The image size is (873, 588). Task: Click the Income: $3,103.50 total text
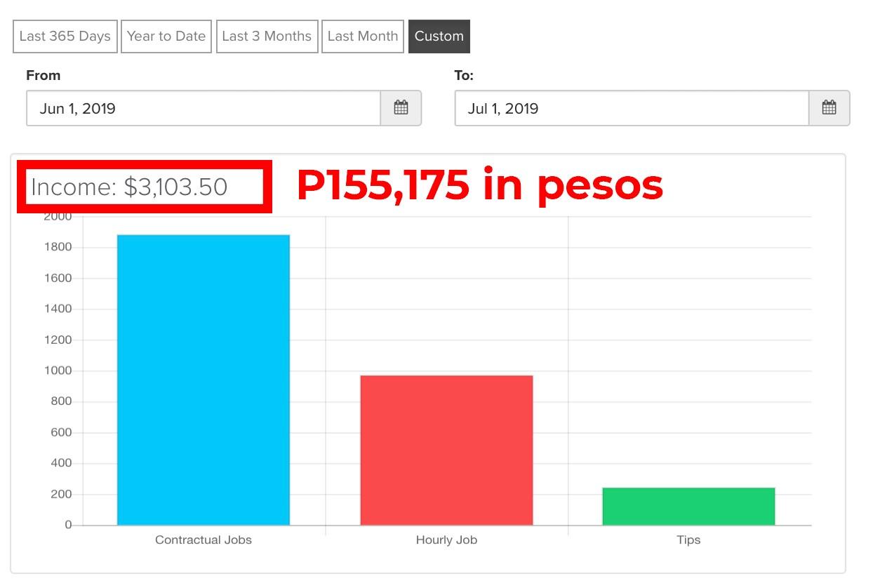(129, 187)
